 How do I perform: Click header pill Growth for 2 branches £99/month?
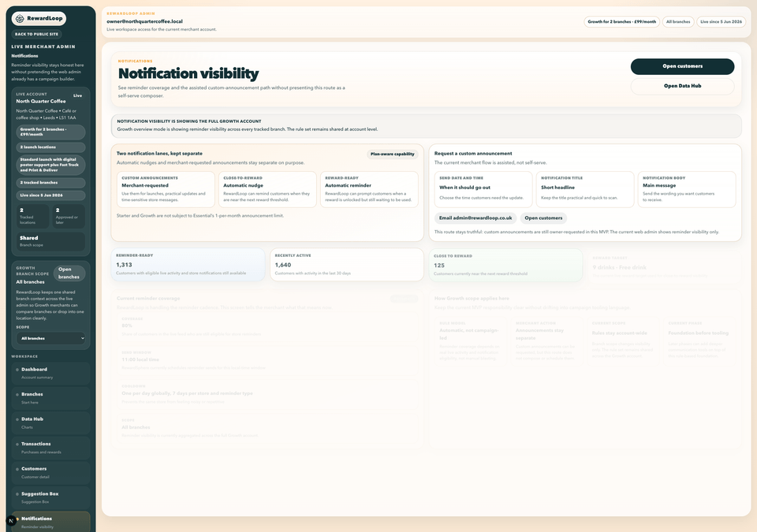622,22
